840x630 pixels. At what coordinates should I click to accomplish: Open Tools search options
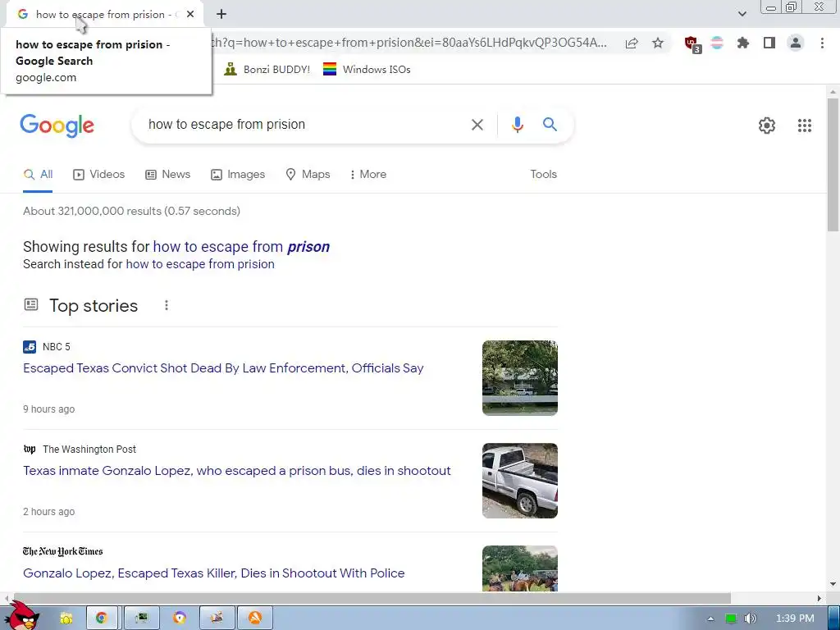[543, 175]
